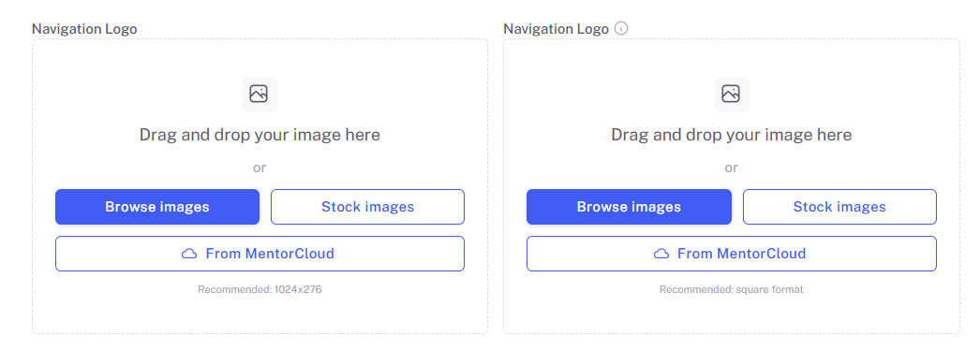Open Stock images in the 1024x276 panel
The height and width of the screenshot is (351, 980).
[x=367, y=207]
